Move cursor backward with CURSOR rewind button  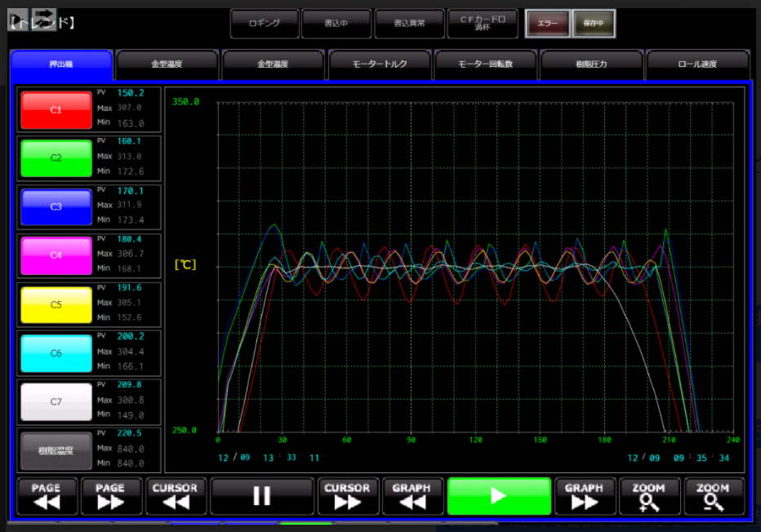176,496
